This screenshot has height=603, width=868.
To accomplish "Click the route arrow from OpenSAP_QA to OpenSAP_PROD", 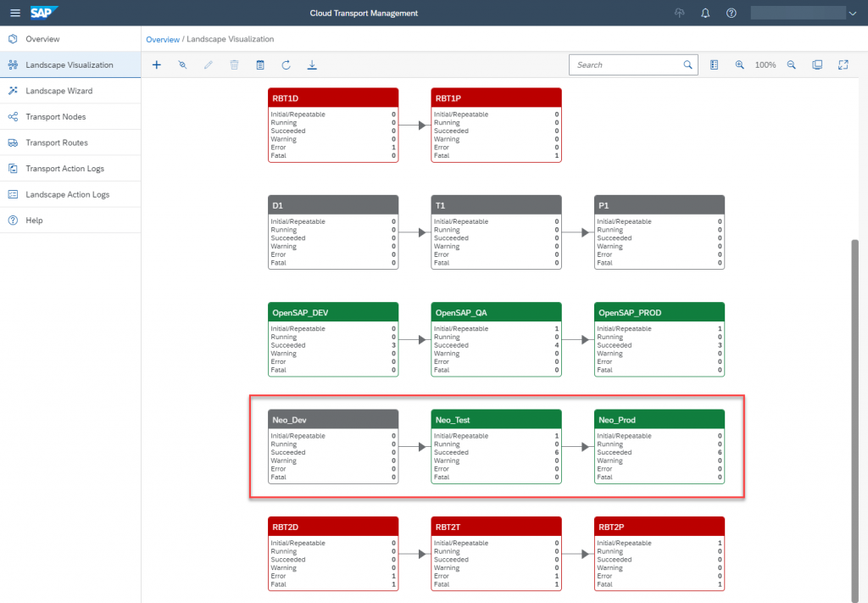I will 578,339.
